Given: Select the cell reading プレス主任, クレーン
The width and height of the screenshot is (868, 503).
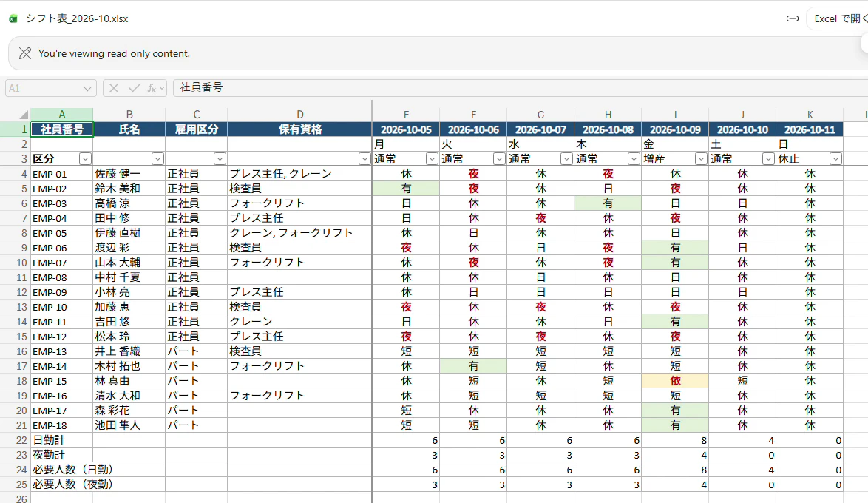Looking at the screenshot, I should (299, 174).
